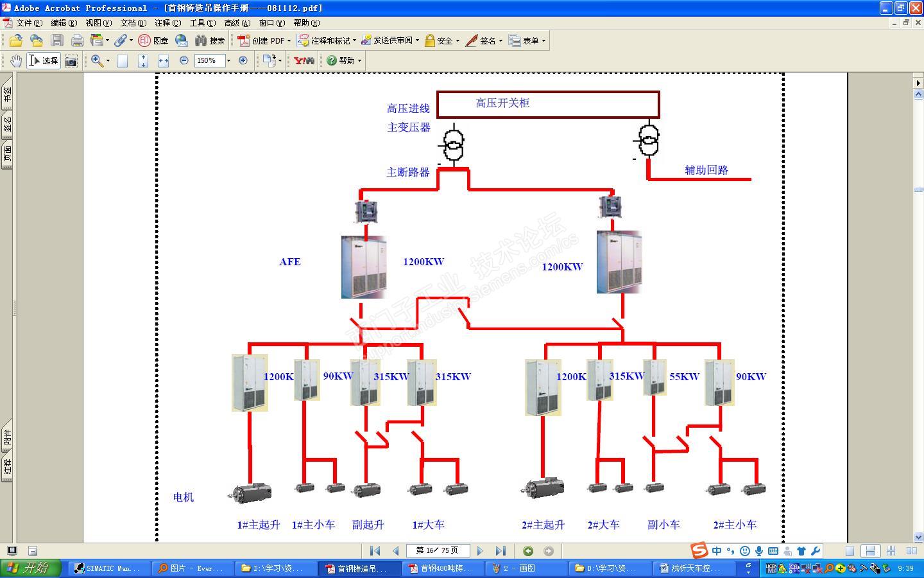924x578 pixels.
Task: Go to the previous page
Action: pyautogui.click(x=395, y=551)
